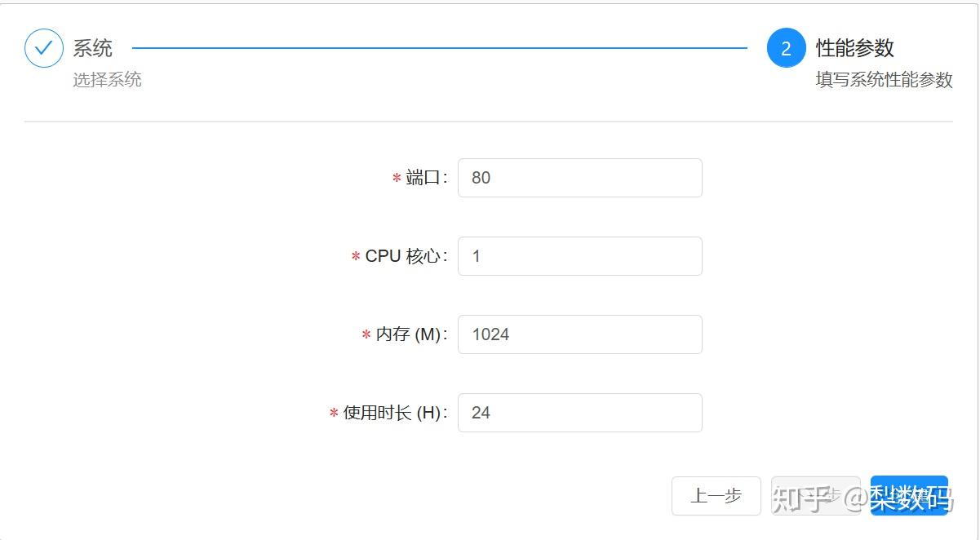Click the checkmark icon of the 系统 step
980x540 pixels.
point(44,48)
